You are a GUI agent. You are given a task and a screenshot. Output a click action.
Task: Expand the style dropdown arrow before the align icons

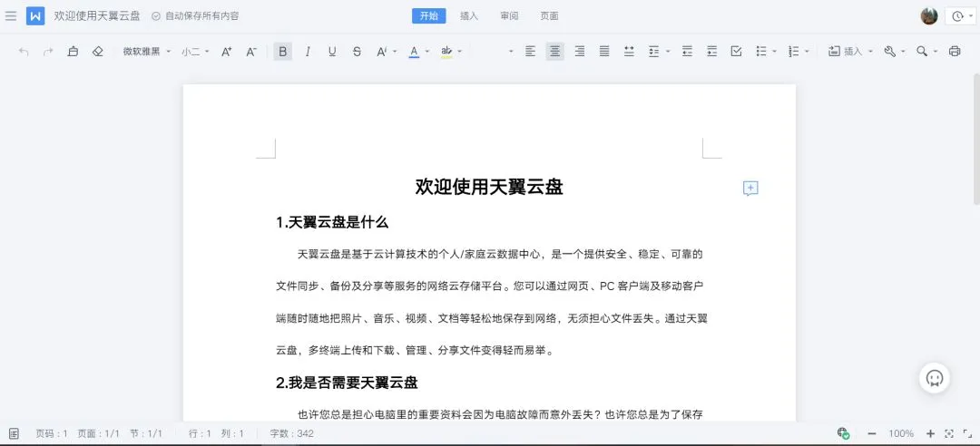click(x=511, y=52)
